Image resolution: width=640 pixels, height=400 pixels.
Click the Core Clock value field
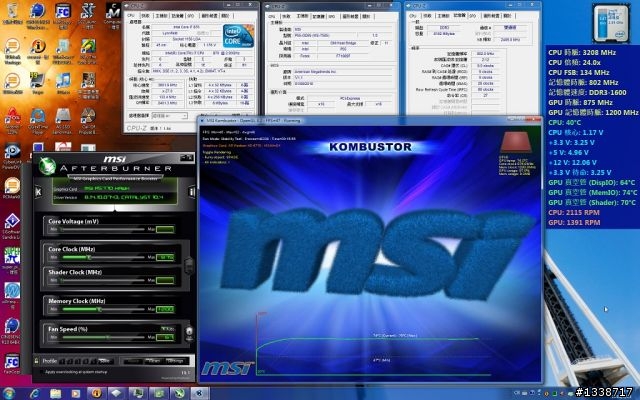point(165,258)
